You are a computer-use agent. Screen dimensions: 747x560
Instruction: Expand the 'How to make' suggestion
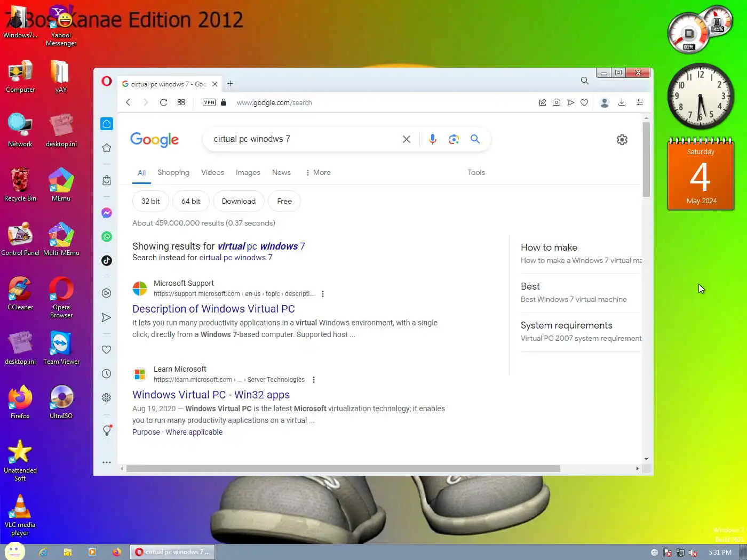point(581,253)
